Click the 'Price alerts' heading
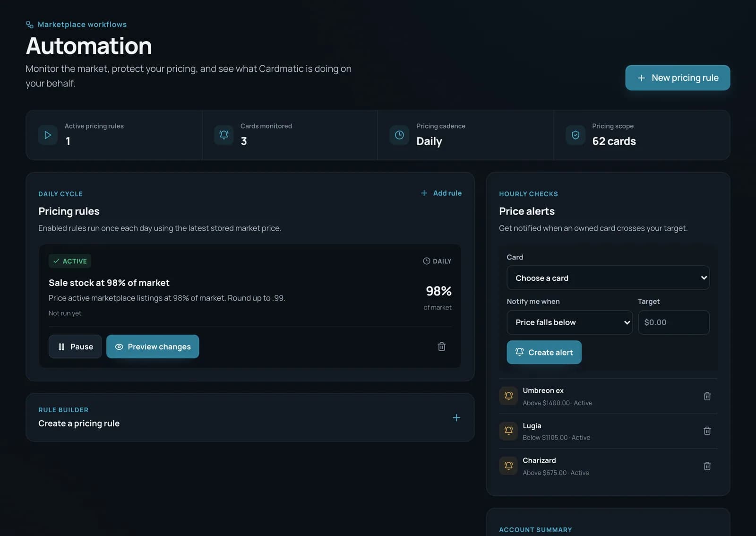Image resolution: width=756 pixels, height=536 pixels. 527,211
